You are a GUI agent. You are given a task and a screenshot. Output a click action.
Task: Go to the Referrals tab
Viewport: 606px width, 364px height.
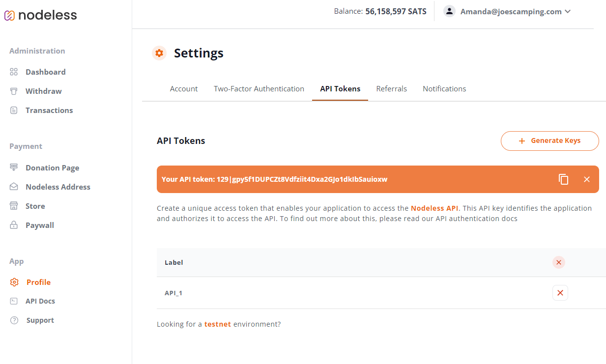coord(392,89)
